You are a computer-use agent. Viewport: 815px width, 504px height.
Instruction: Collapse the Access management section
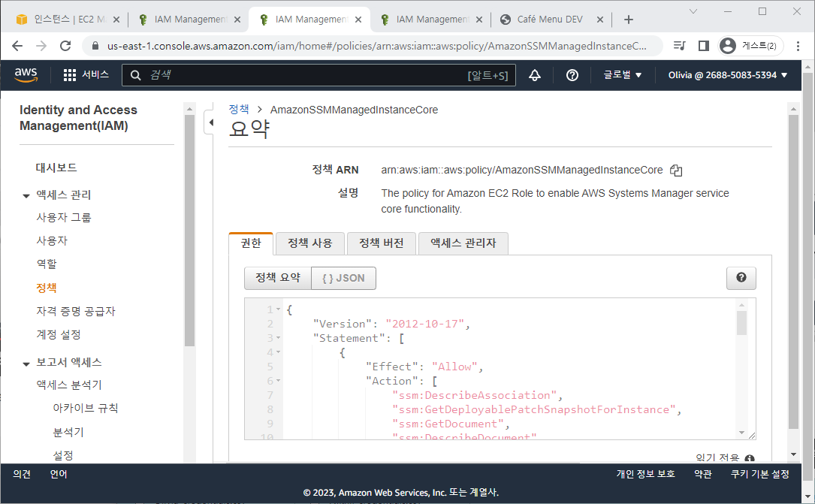tap(26, 195)
